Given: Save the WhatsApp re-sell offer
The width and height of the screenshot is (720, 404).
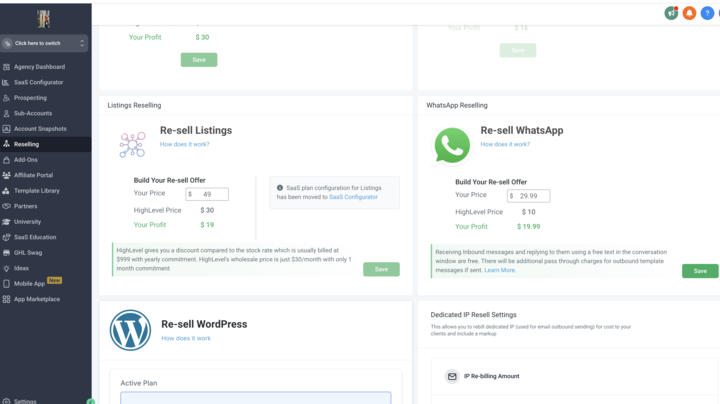Looking at the screenshot, I should (x=699, y=271).
